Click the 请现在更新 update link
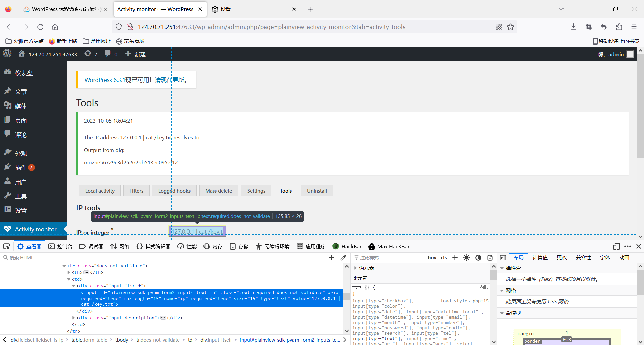644x345 pixels. pyautogui.click(x=170, y=80)
